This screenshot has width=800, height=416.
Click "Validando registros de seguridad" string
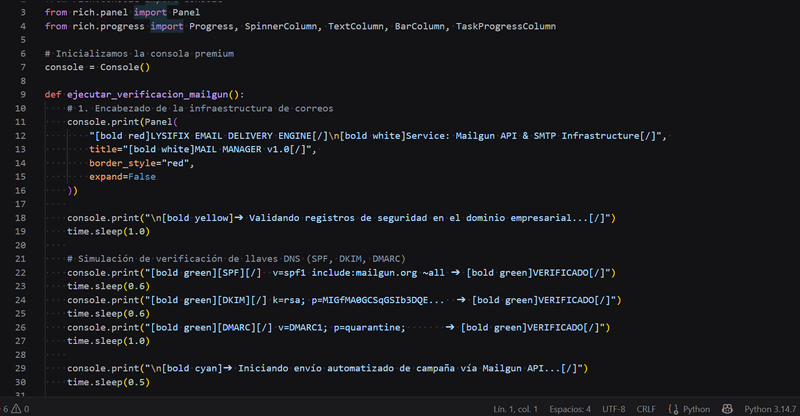coord(338,218)
